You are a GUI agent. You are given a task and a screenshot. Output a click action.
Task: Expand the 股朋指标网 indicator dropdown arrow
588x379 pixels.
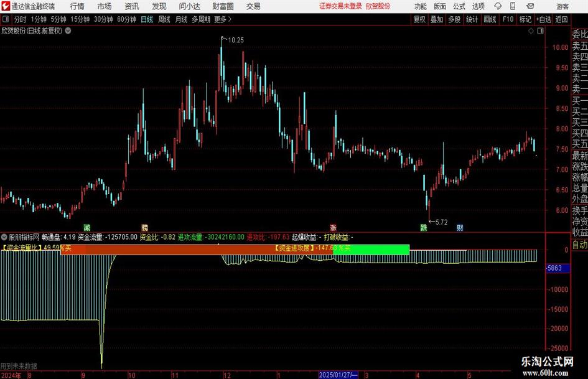pos(4,237)
